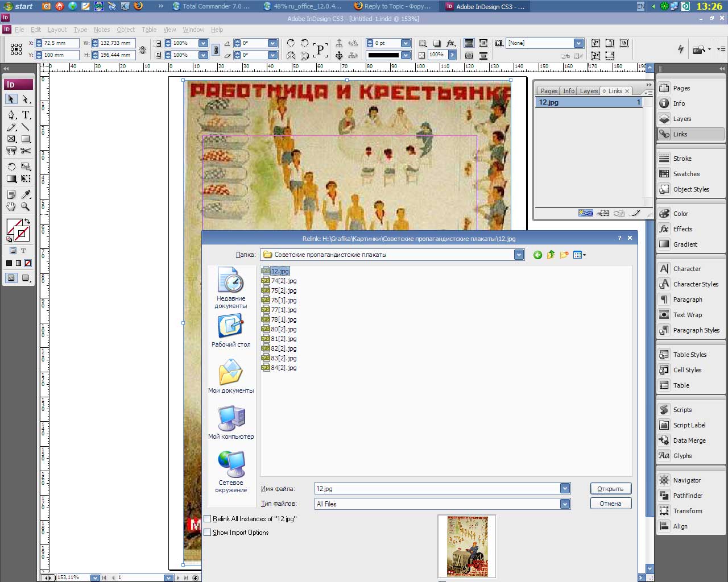Select the Scale tool

tap(26, 167)
